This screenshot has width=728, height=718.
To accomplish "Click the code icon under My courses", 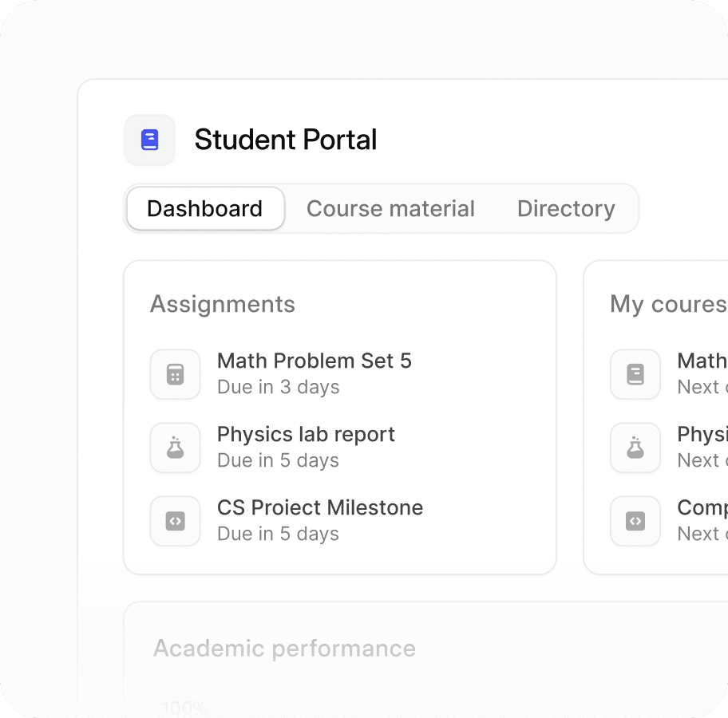I will [x=635, y=521].
